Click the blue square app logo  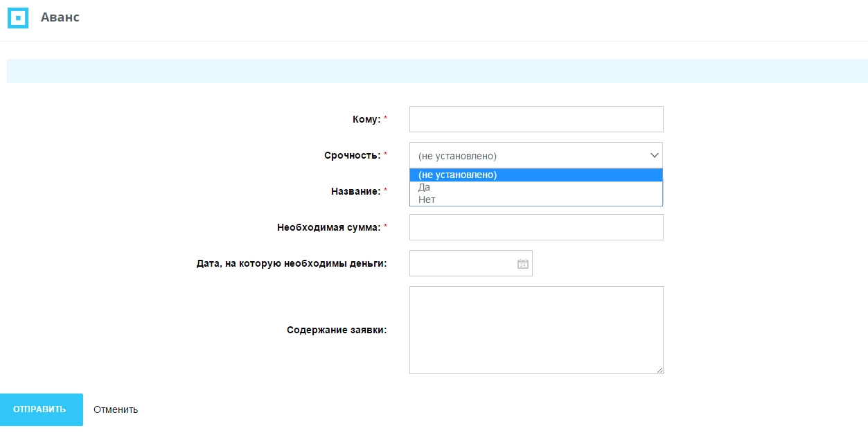tap(17, 18)
